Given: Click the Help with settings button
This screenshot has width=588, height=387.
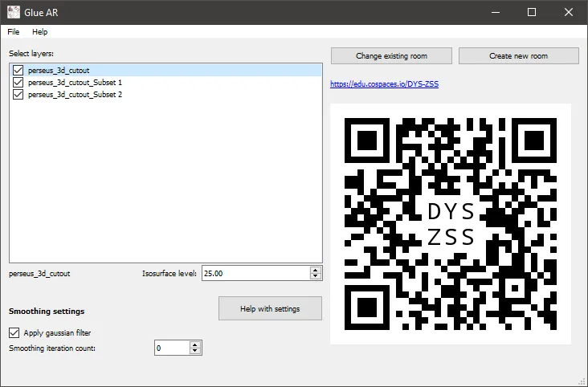Looking at the screenshot, I should (x=270, y=308).
